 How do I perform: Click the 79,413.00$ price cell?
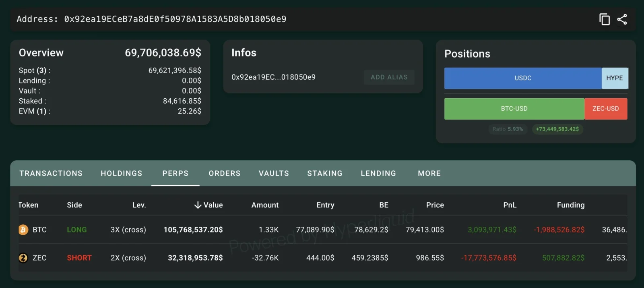click(425, 230)
